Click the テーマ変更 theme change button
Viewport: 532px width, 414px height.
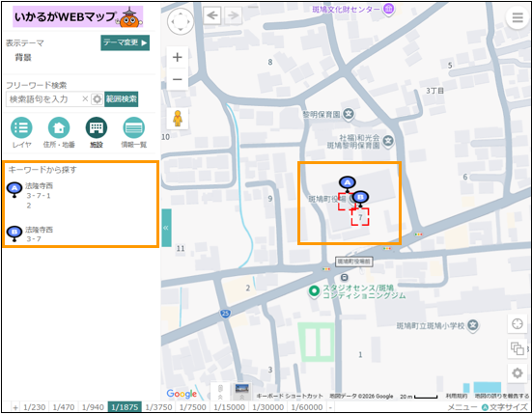coord(125,42)
